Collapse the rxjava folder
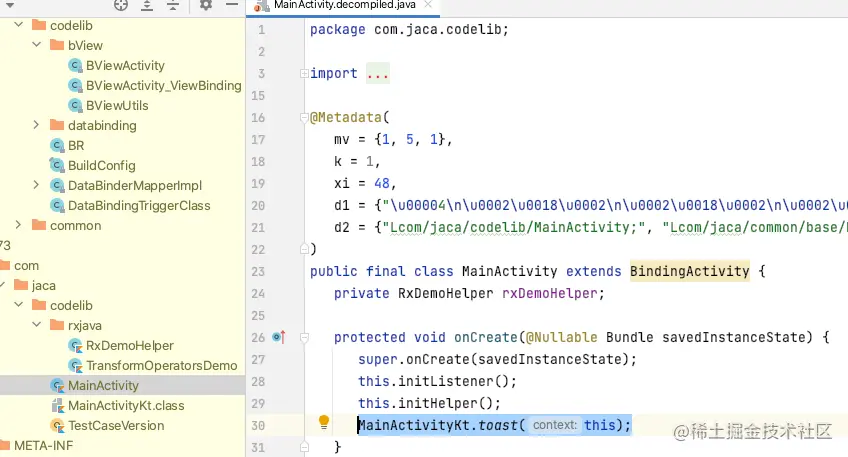 click(x=36, y=325)
